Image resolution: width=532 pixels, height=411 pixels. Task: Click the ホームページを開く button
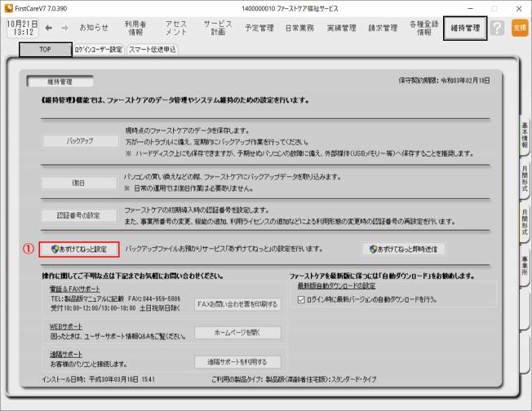pos(237,333)
